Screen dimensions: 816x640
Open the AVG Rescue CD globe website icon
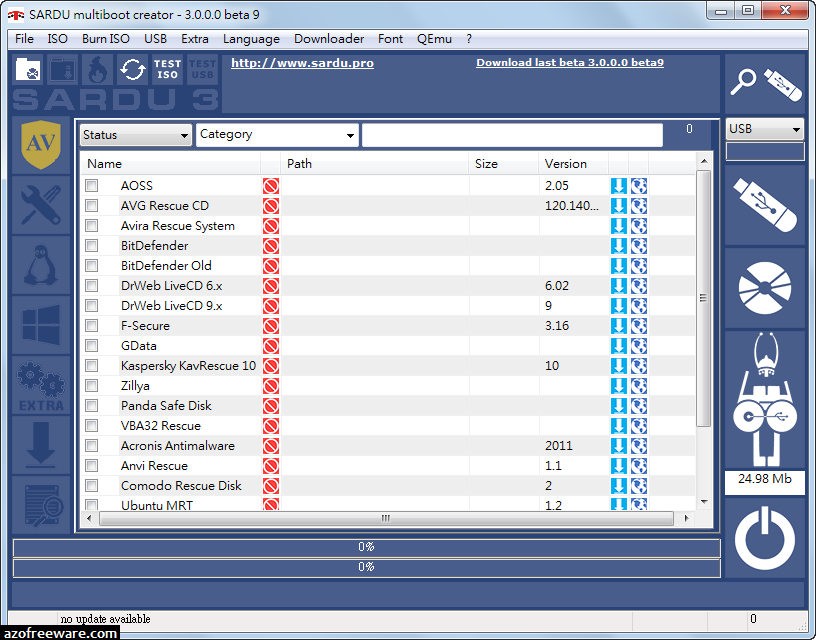[x=639, y=206]
